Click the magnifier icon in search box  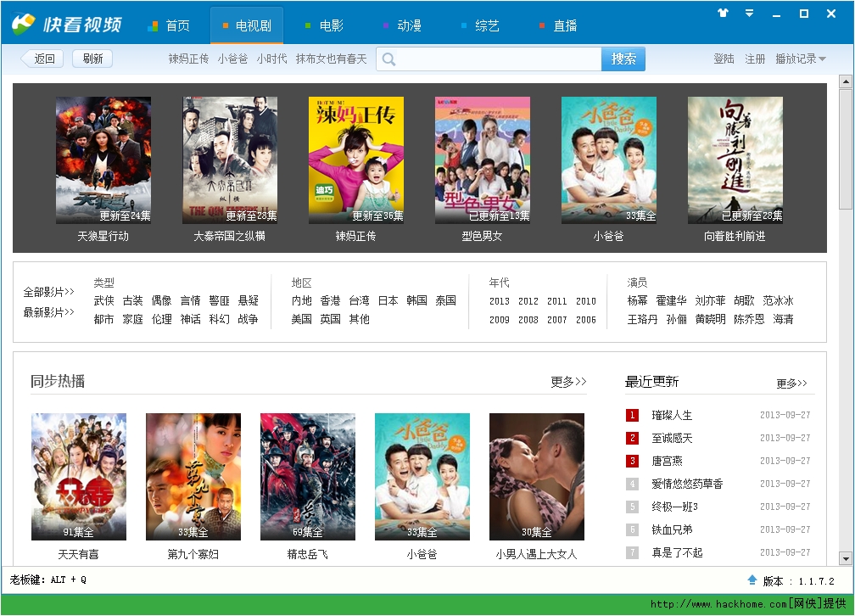pyautogui.click(x=388, y=59)
